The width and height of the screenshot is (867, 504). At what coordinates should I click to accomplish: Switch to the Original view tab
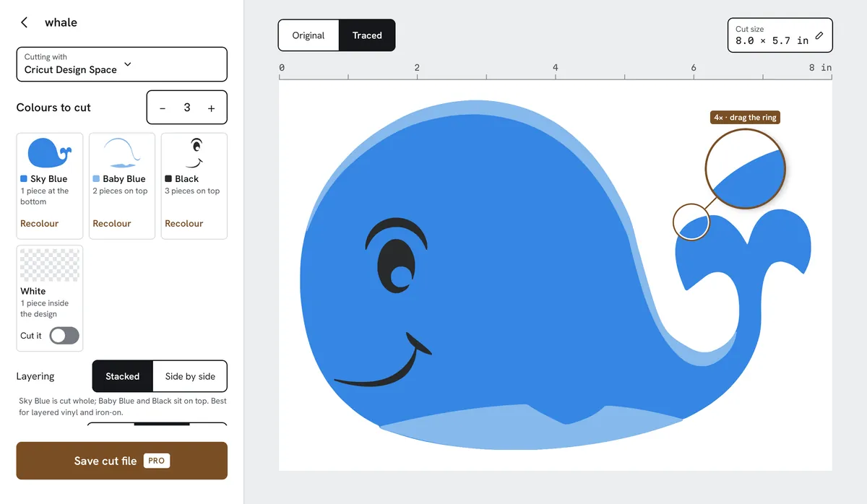point(309,35)
